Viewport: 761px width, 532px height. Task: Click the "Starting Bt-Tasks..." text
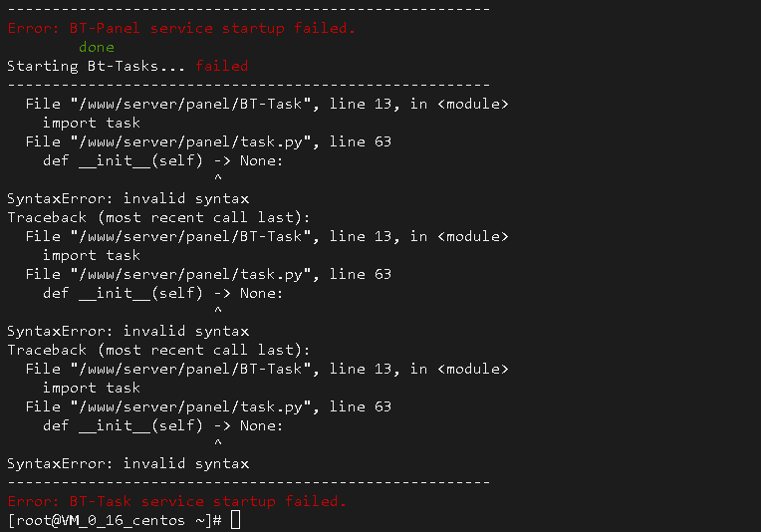coord(96,66)
